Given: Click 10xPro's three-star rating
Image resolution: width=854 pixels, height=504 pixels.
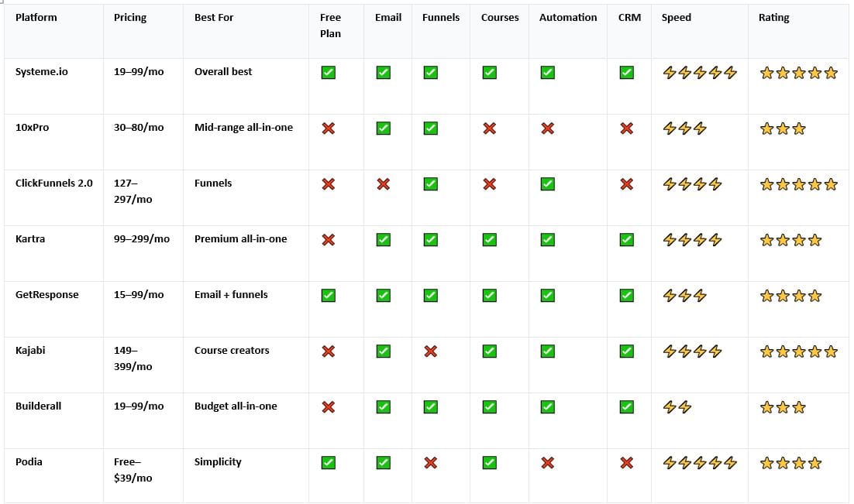Looking at the screenshot, I should click(x=783, y=129).
